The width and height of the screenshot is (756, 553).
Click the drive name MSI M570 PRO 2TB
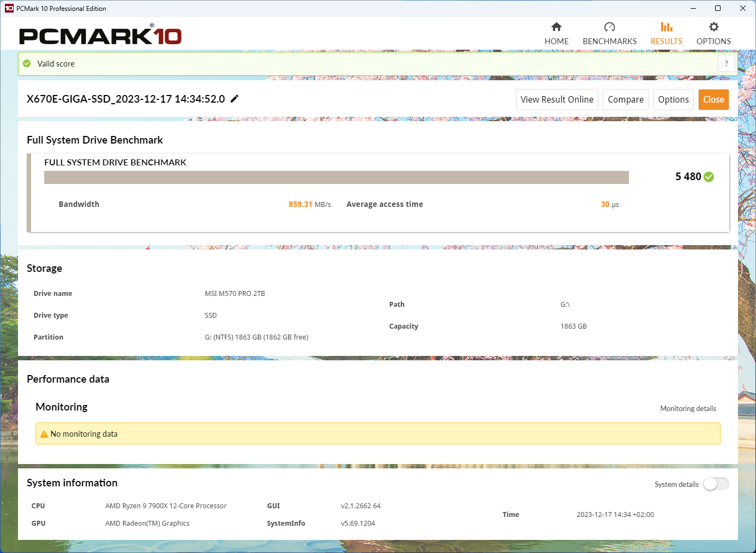point(235,294)
